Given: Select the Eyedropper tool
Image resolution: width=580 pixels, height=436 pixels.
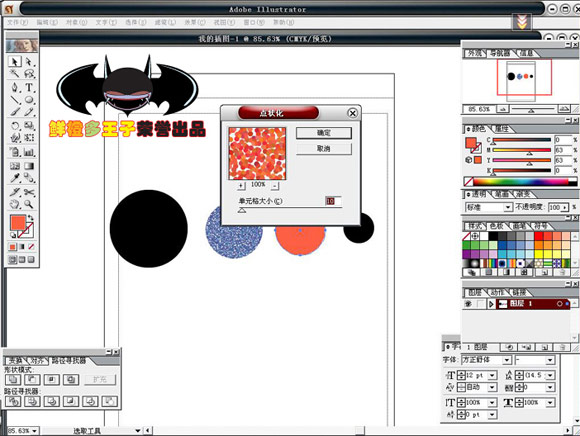Looking at the screenshot, I should (15, 178).
